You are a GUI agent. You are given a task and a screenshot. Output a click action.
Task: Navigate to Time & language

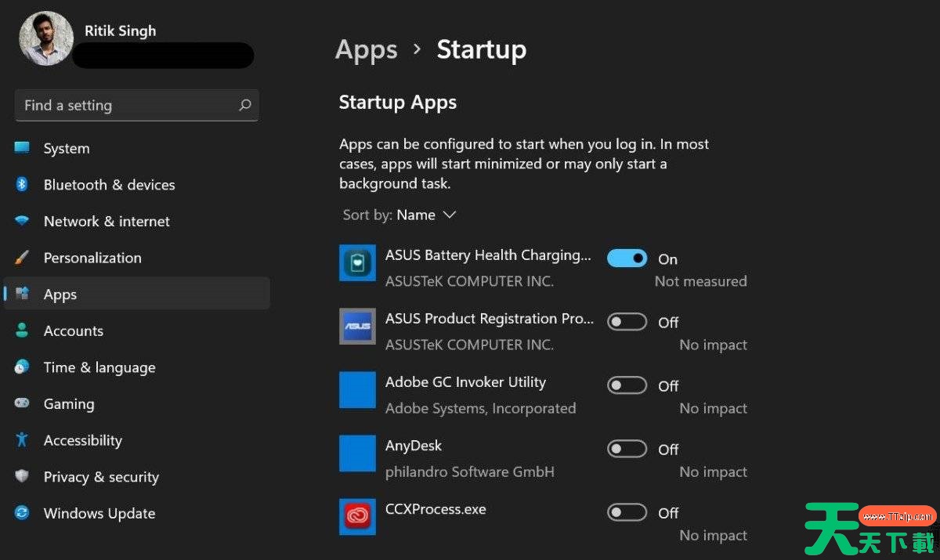pos(137,367)
